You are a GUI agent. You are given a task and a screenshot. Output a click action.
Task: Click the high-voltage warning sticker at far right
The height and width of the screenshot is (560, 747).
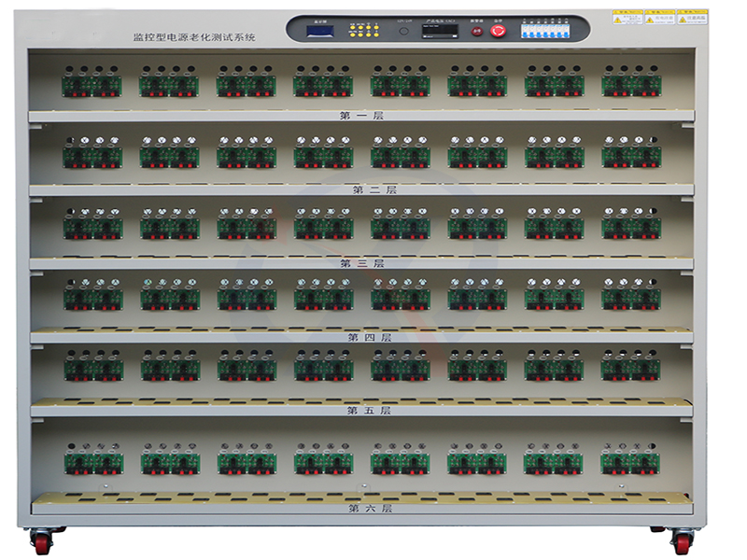coord(692,18)
